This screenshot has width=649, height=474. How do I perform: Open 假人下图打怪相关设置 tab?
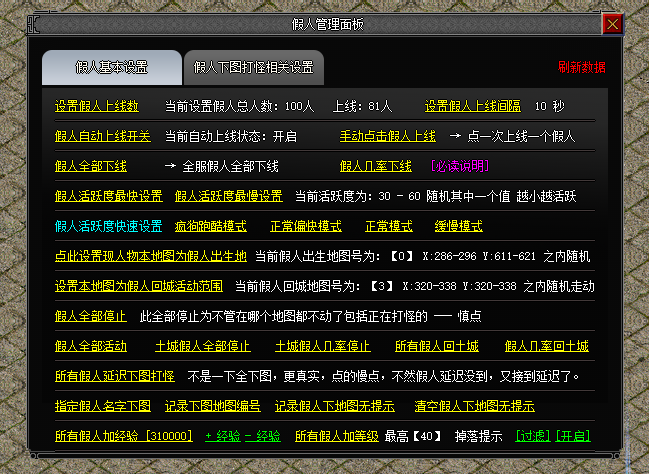[x=254, y=67]
